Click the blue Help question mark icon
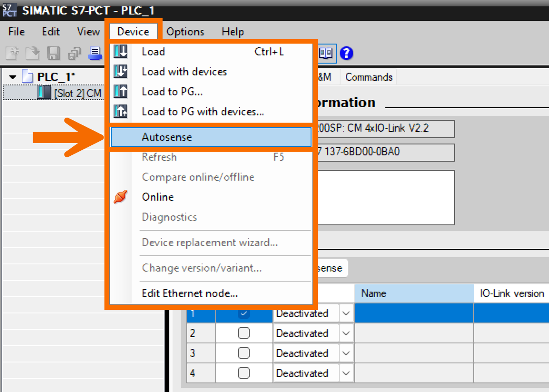 pos(346,53)
